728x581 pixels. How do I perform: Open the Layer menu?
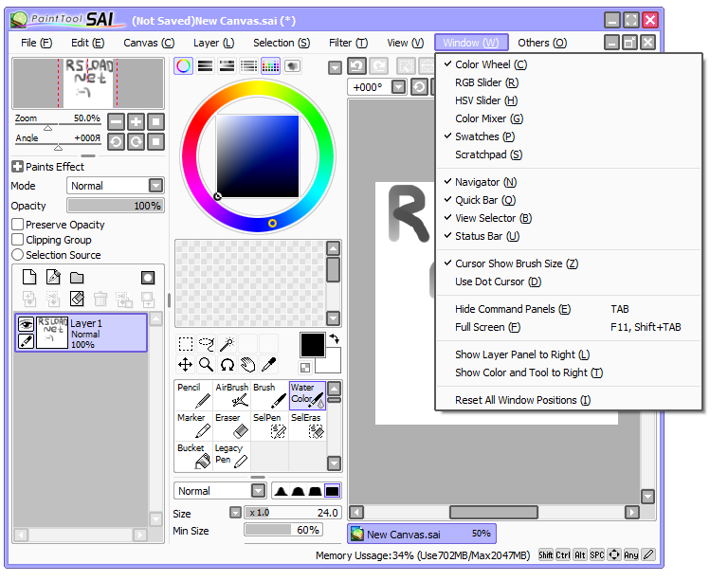click(213, 43)
